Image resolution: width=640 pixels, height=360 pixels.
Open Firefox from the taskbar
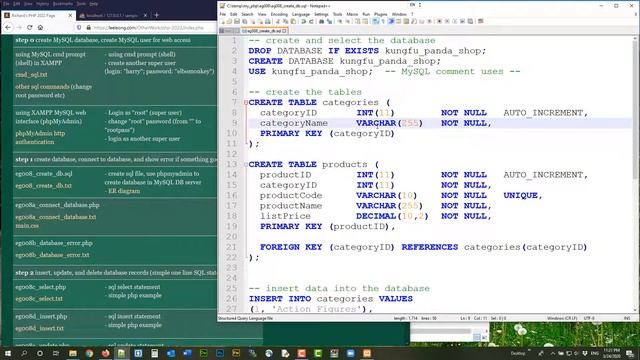click(x=105, y=353)
